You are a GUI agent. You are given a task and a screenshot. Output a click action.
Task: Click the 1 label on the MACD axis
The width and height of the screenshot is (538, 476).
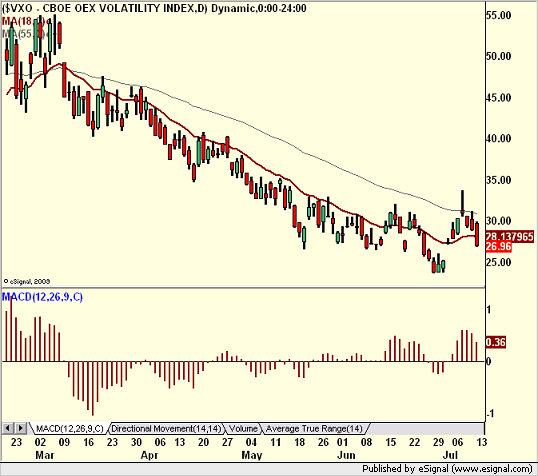coord(489,310)
